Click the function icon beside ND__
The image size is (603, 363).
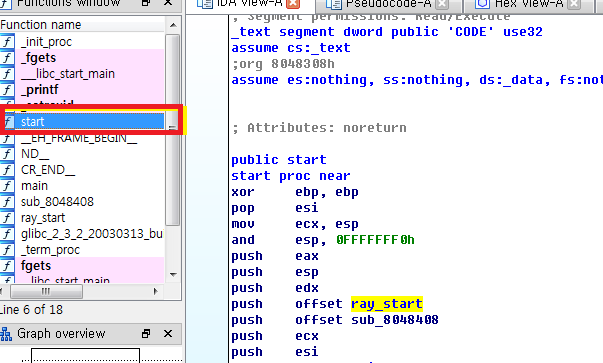point(7,153)
